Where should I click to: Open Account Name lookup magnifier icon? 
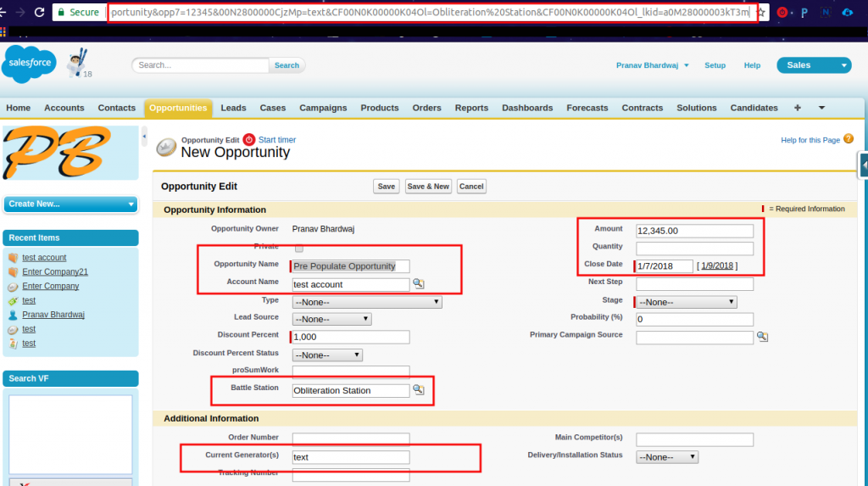[x=419, y=283]
